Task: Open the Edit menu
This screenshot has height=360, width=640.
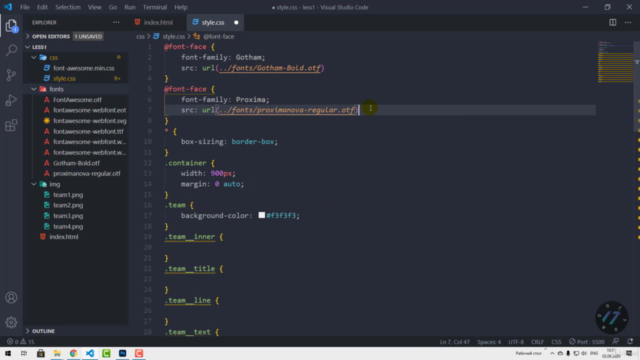Action: [42, 7]
